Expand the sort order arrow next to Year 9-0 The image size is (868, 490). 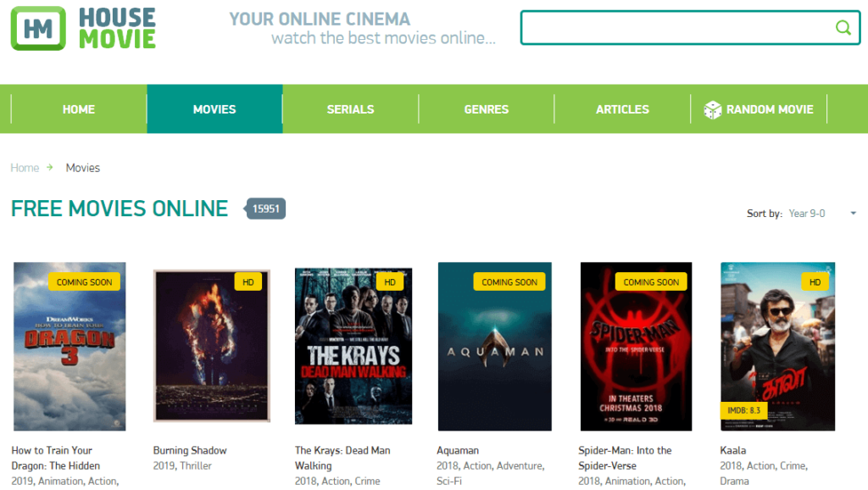(x=853, y=214)
